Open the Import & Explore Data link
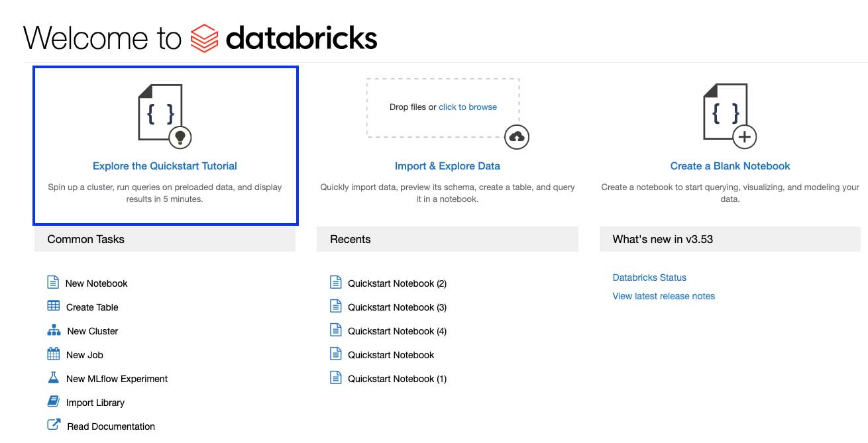 (447, 166)
